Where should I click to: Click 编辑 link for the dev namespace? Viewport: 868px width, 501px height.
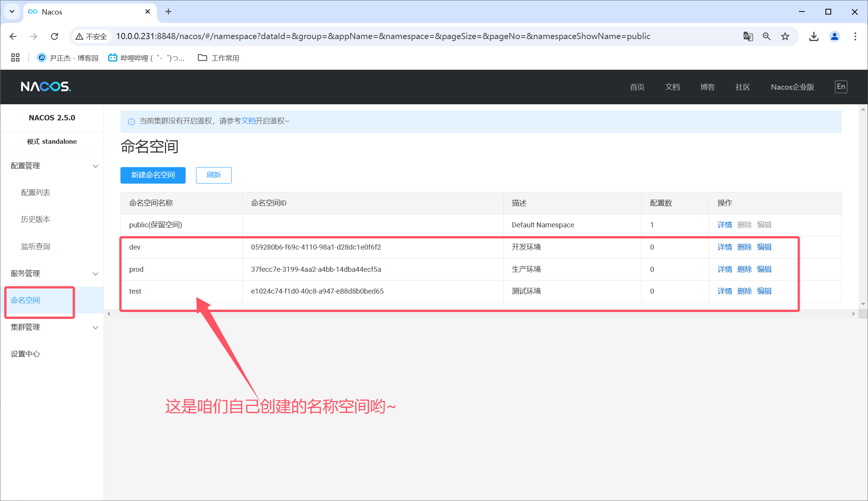point(764,247)
